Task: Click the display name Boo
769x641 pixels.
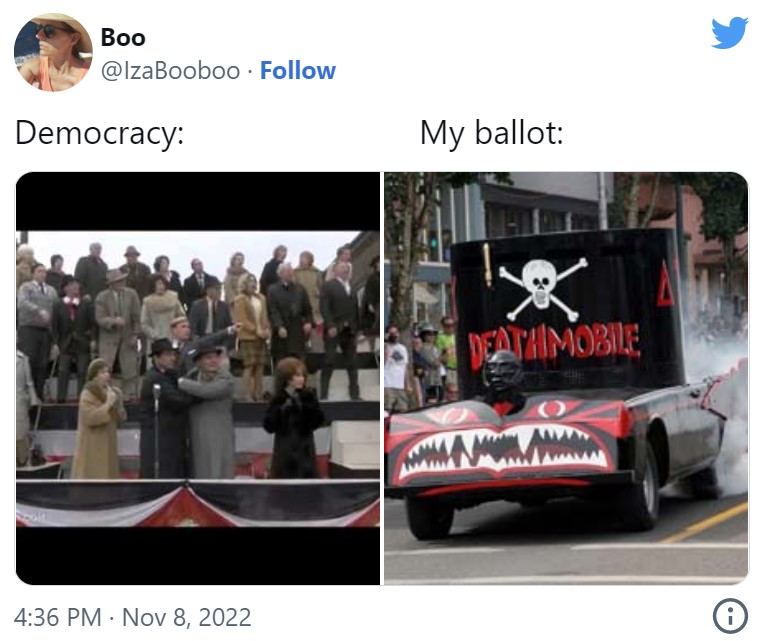Action: (123, 37)
